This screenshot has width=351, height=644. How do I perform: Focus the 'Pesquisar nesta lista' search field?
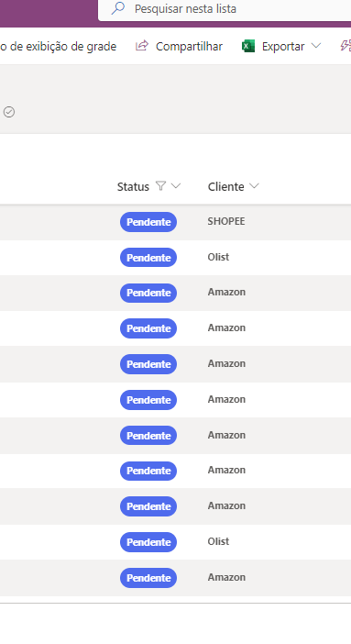coord(225,9)
